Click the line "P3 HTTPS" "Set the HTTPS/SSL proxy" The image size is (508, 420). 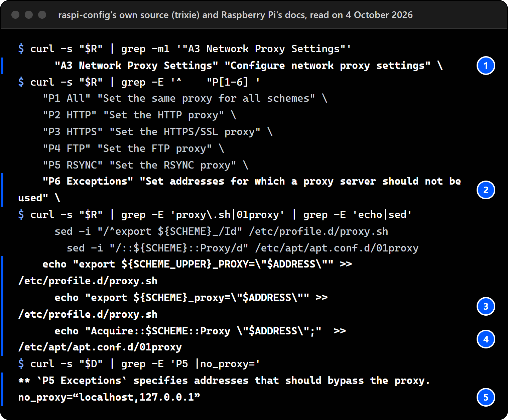[x=157, y=132]
